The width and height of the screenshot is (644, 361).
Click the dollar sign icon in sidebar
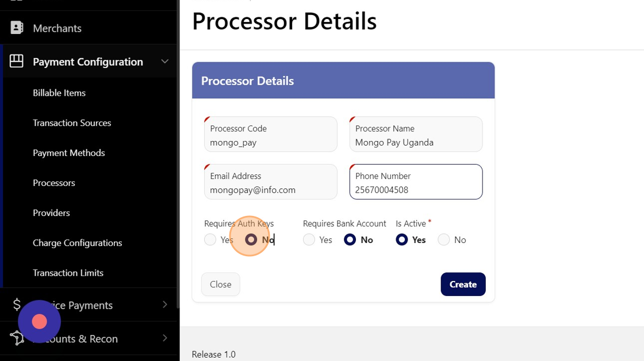point(17,305)
